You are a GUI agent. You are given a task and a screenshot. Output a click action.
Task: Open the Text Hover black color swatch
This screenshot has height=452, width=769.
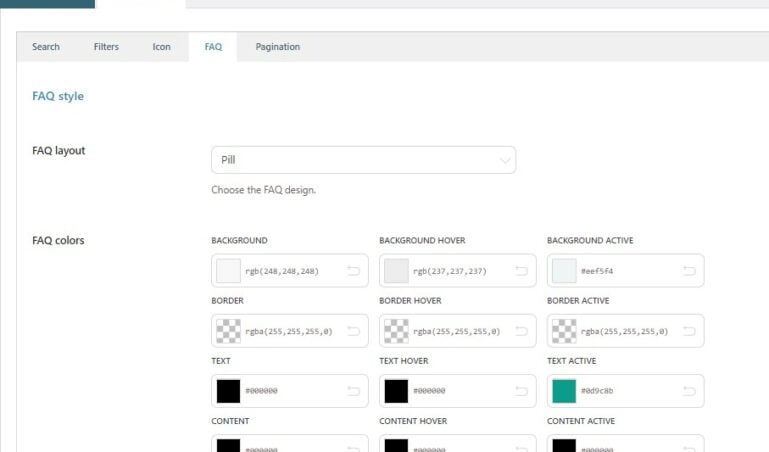point(397,391)
